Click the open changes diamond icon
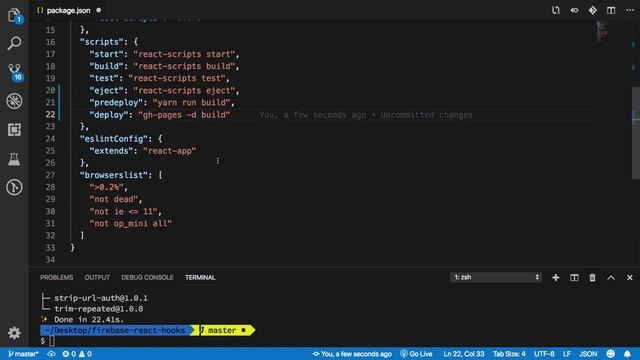The width and height of the screenshot is (640, 360). (593, 10)
